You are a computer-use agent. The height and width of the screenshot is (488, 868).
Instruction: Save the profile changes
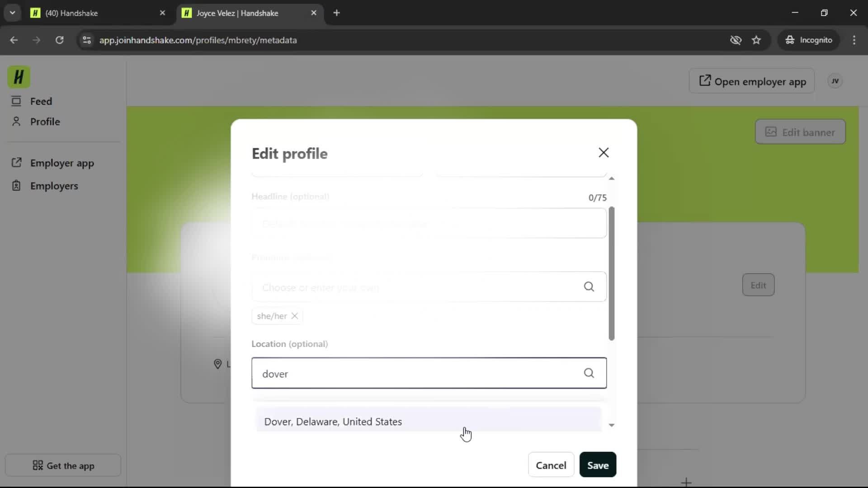pyautogui.click(x=598, y=465)
